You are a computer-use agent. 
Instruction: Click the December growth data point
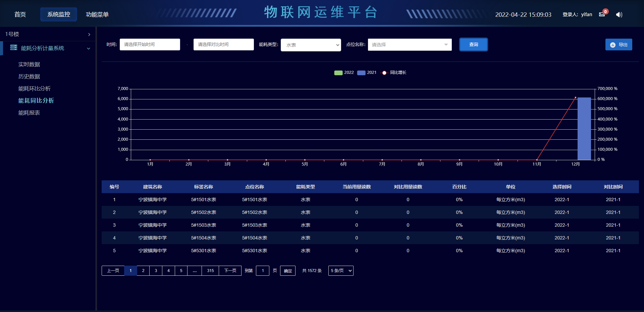click(576, 97)
